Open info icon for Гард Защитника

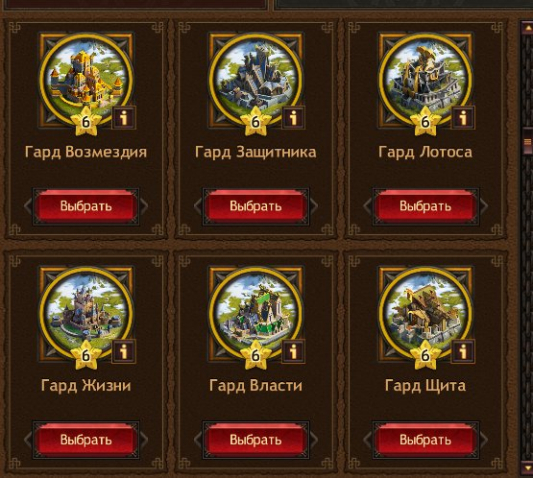[293, 118]
